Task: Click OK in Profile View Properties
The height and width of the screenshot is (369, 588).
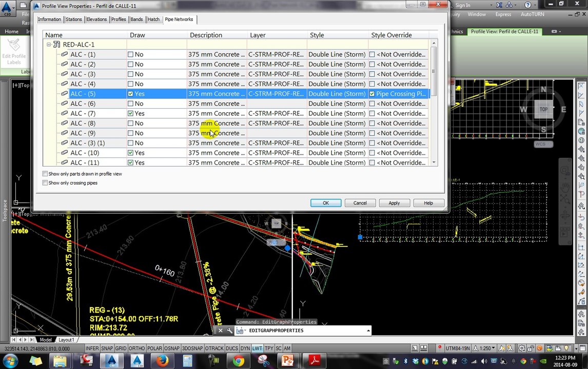Action: pos(326,203)
